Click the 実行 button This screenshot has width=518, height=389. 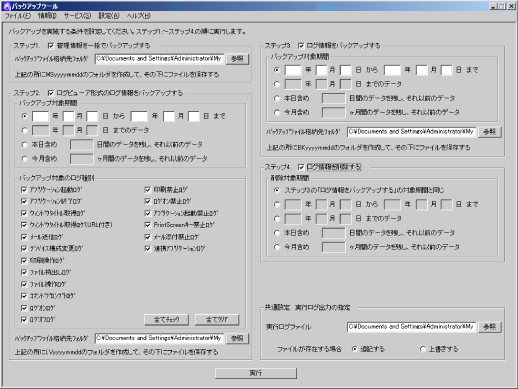(256, 373)
